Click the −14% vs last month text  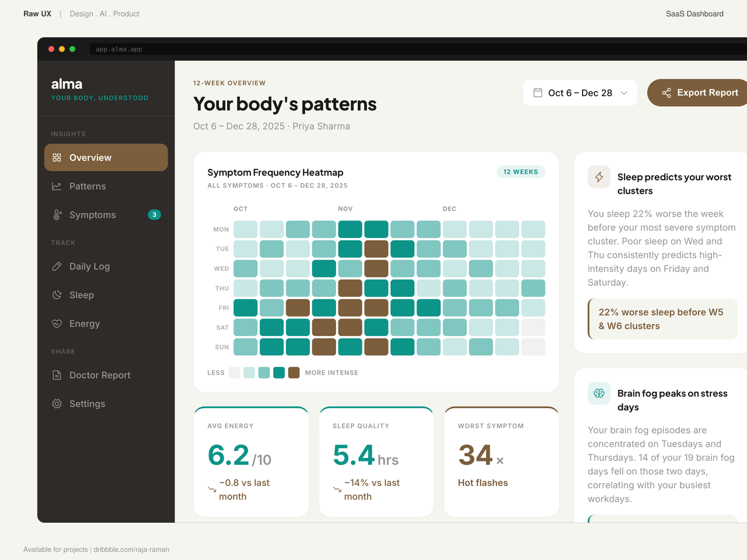tap(372, 490)
